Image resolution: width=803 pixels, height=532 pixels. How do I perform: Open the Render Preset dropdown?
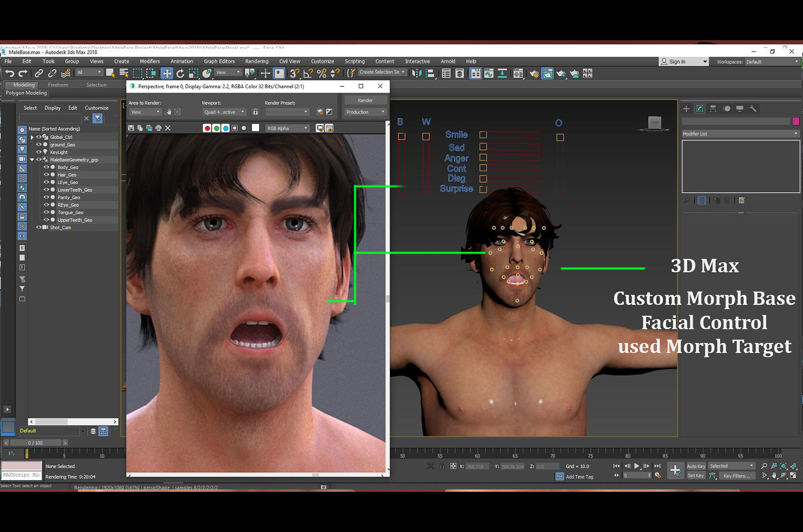point(287,112)
